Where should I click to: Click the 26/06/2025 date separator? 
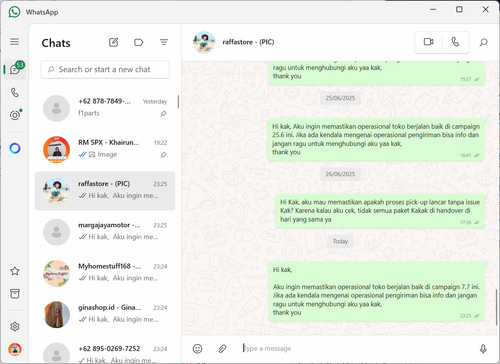tap(340, 174)
